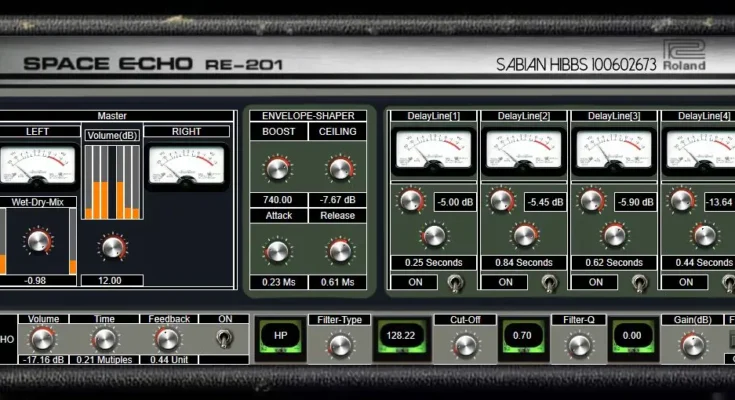The width and height of the screenshot is (735, 400).
Task: Click the LEFT master VU meter
Action: [x=37, y=163]
